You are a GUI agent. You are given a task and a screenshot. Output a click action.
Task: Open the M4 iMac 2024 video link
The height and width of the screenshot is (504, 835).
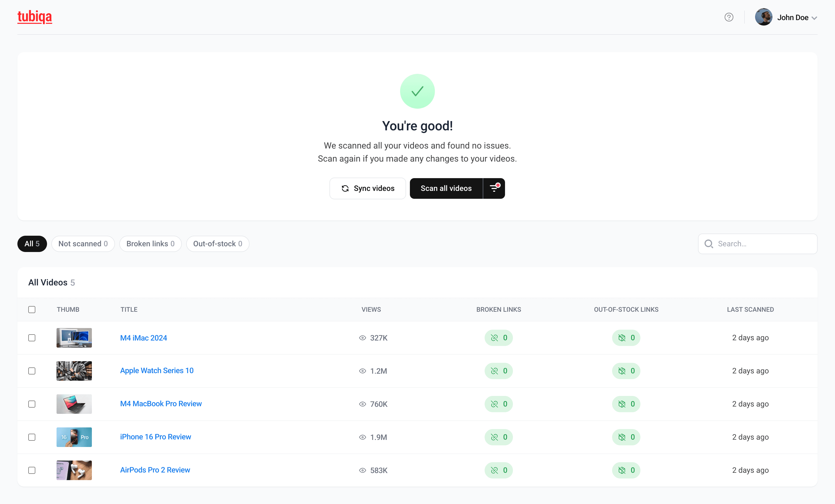coord(144,338)
